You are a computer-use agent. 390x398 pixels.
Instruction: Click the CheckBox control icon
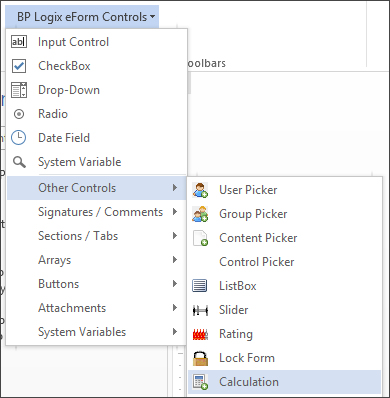pyautogui.click(x=19, y=66)
